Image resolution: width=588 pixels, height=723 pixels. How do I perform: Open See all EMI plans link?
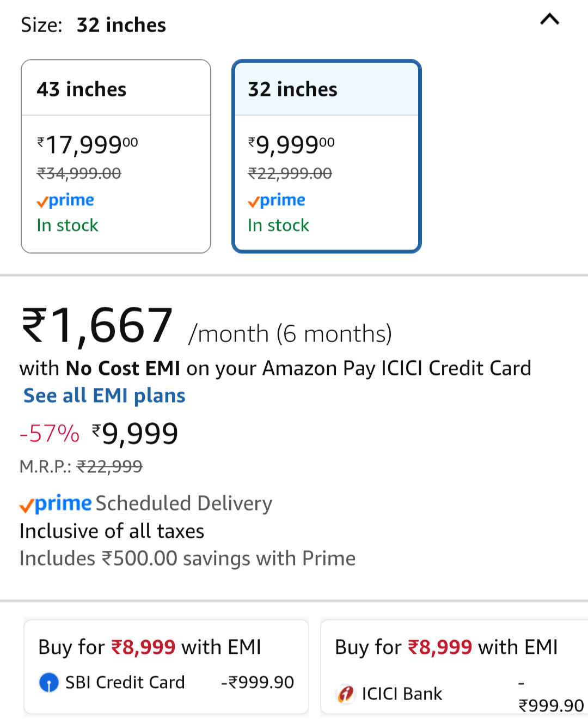pos(104,396)
